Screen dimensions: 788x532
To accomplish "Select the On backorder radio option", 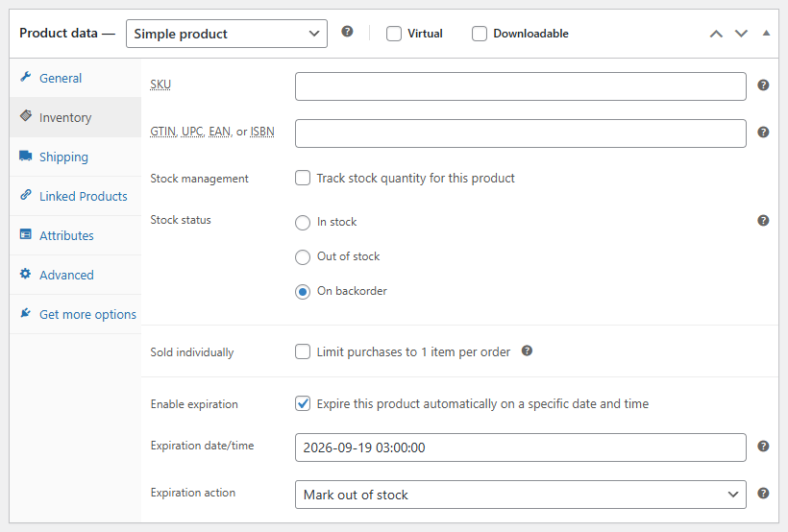I will 303,291.
